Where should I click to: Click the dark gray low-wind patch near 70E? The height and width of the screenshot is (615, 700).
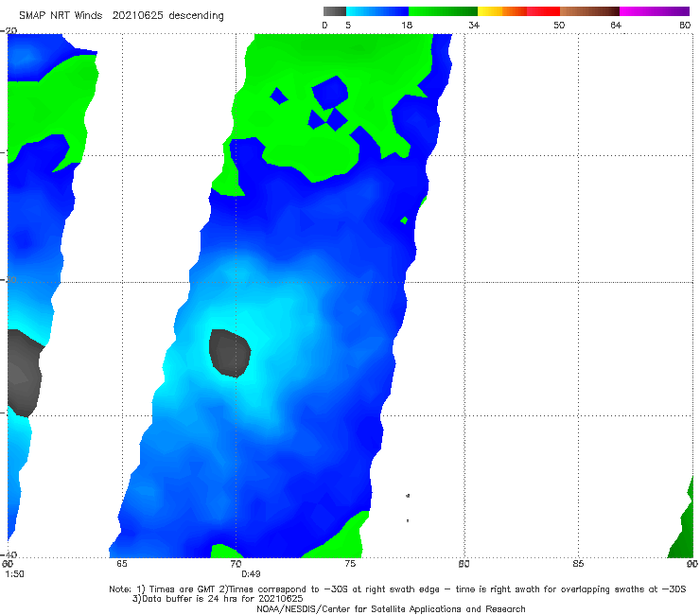tap(230, 353)
